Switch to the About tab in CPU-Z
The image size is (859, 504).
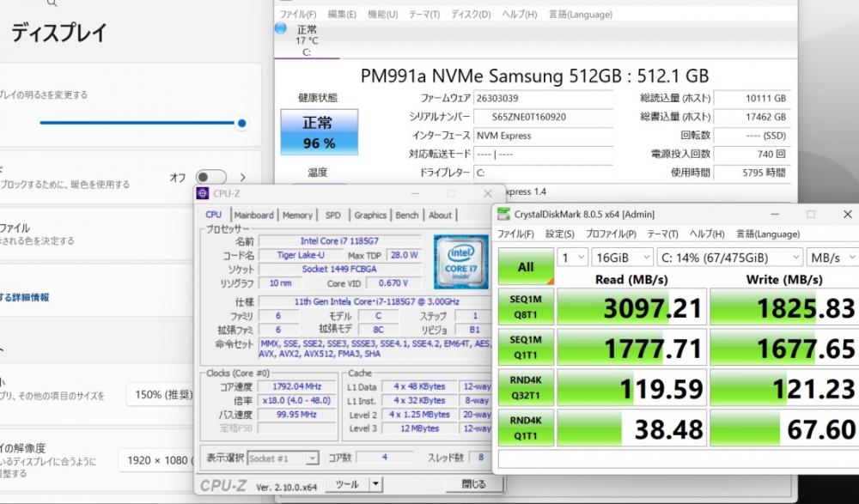pos(440,216)
